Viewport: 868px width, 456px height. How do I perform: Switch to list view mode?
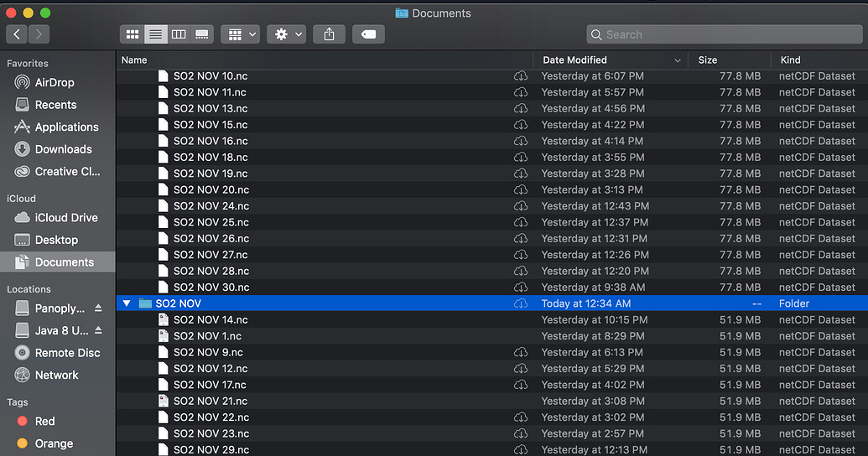[x=155, y=34]
